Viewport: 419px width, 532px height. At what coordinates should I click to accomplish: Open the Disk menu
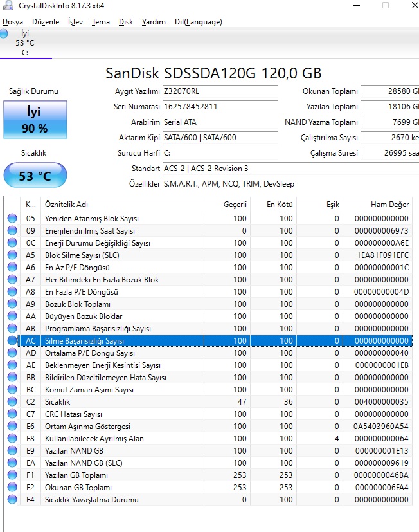pyautogui.click(x=126, y=22)
